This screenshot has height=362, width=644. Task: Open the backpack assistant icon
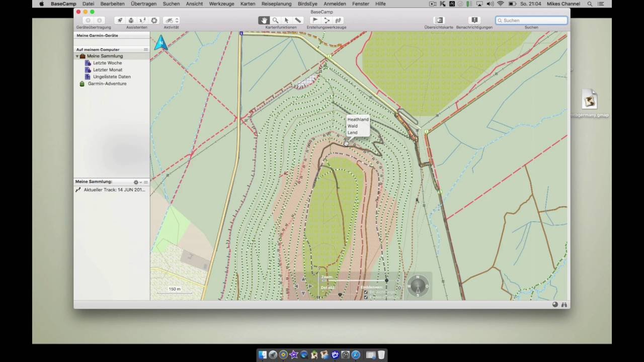(x=131, y=20)
